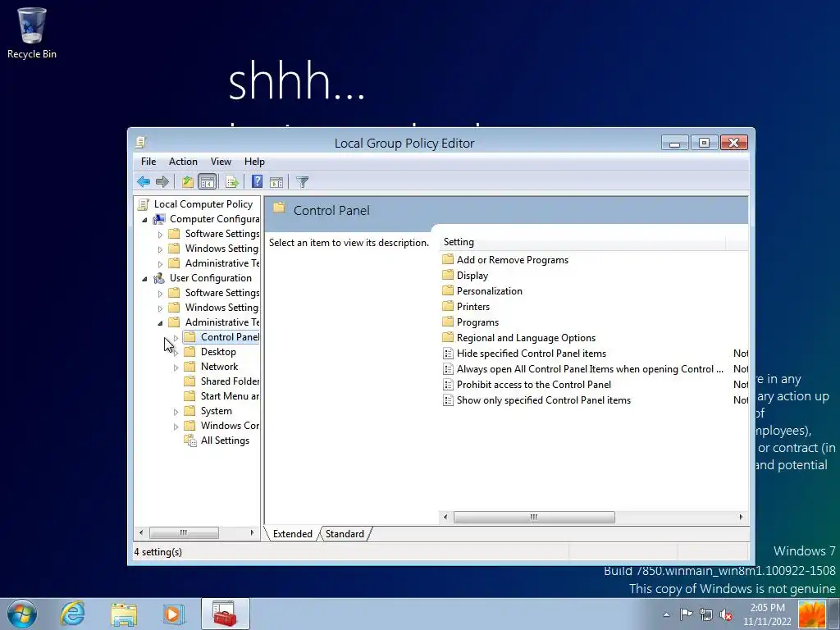Click the Setting column header
Image resolution: width=840 pixels, height=630 pixels.
pos(582,242)
